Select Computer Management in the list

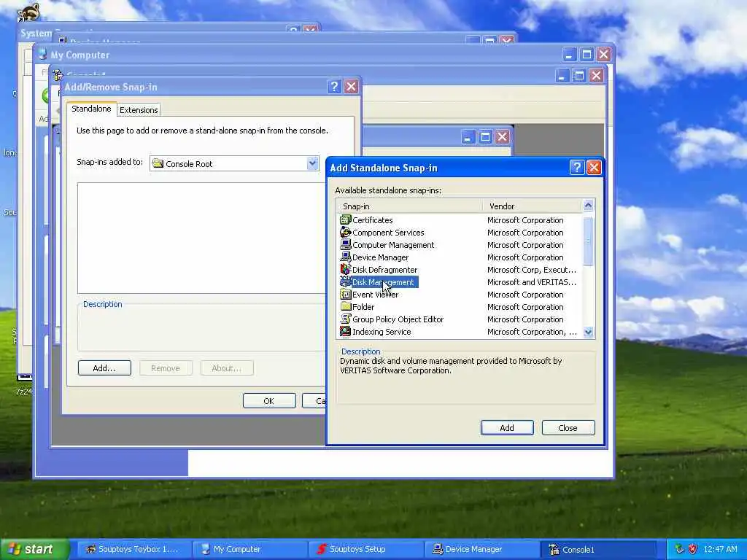[x=393, y=245]
